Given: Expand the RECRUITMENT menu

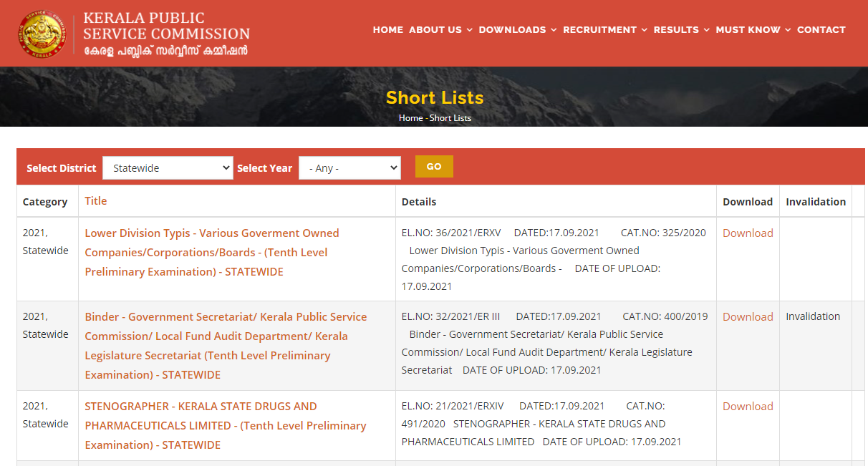Looking at the screenshot, I should click(605, 29).
